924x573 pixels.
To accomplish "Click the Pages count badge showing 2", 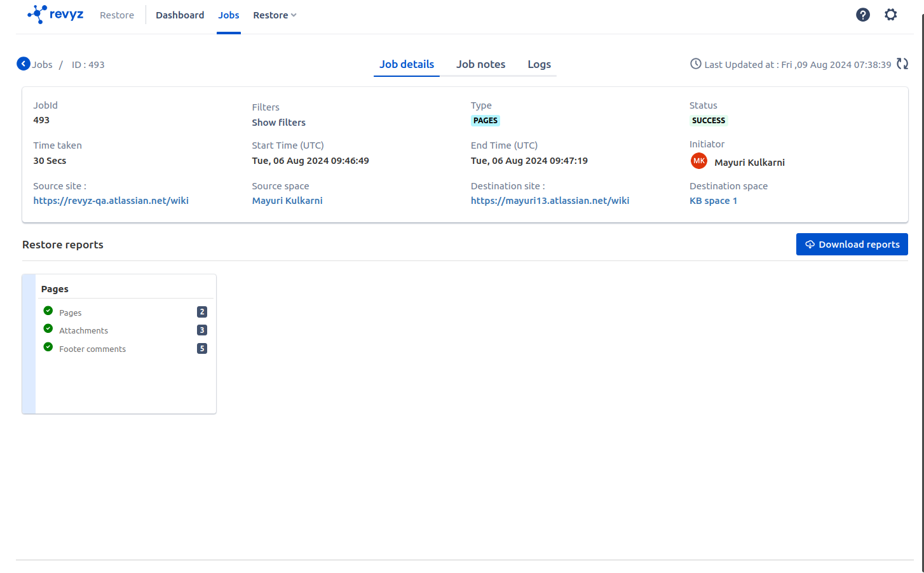I will click(x=202, y=312).
